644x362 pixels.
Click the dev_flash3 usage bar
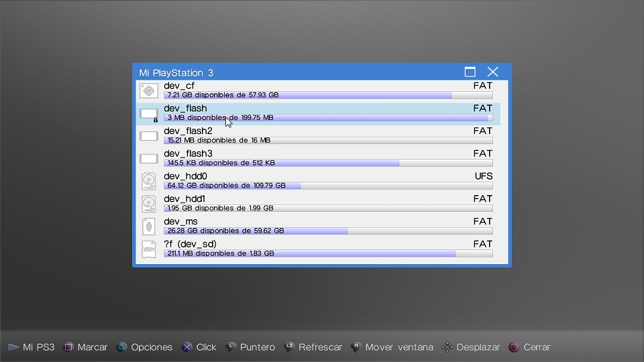(x=328, y=163)
